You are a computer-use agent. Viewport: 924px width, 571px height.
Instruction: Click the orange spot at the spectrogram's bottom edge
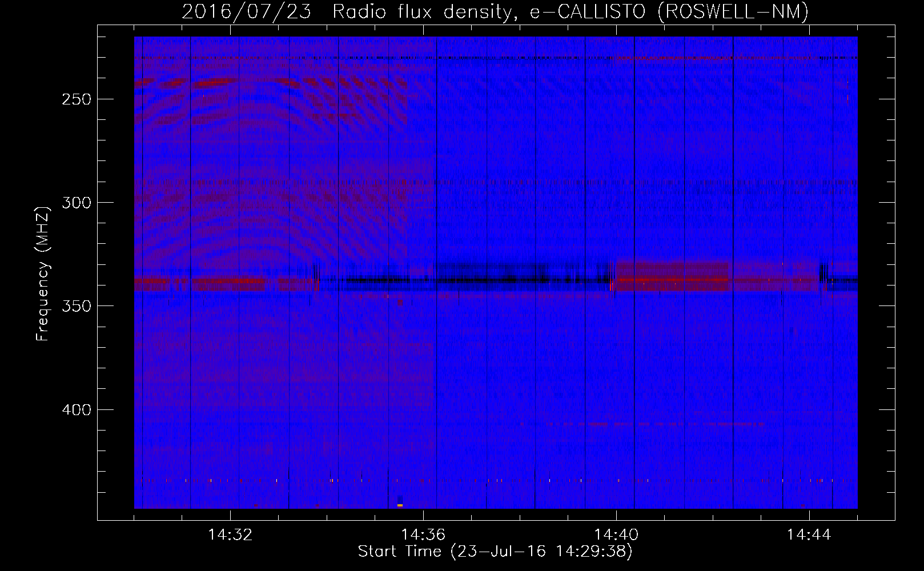coord(400,505)
